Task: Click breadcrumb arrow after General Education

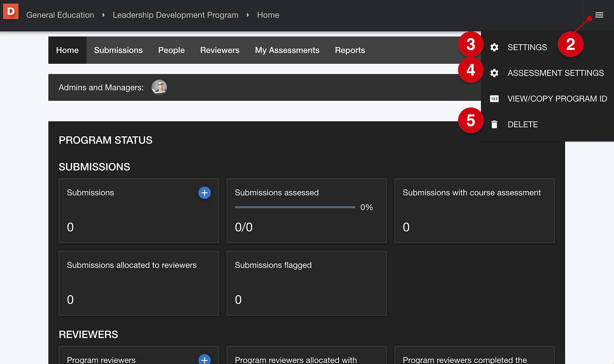Action: (103, 15)
